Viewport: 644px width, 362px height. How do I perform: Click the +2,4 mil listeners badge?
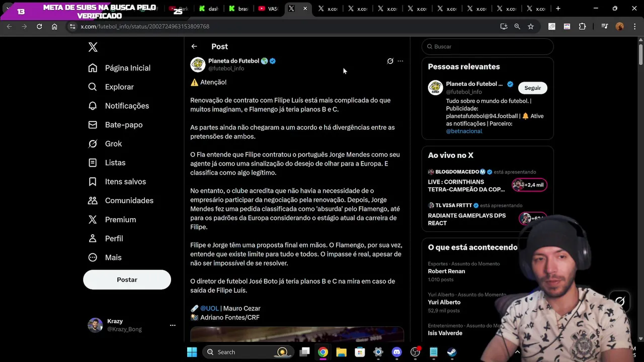pyautogui.click(x=529, y=185)
